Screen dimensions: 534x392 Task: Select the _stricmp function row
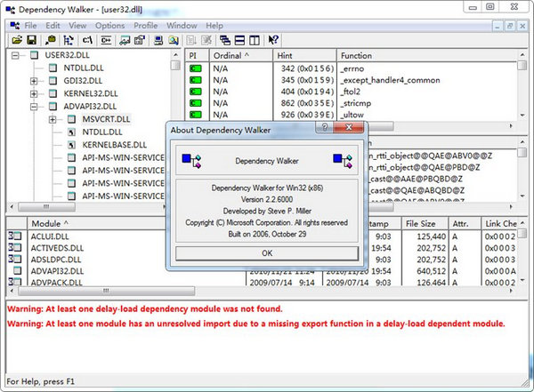coord(351,103)
